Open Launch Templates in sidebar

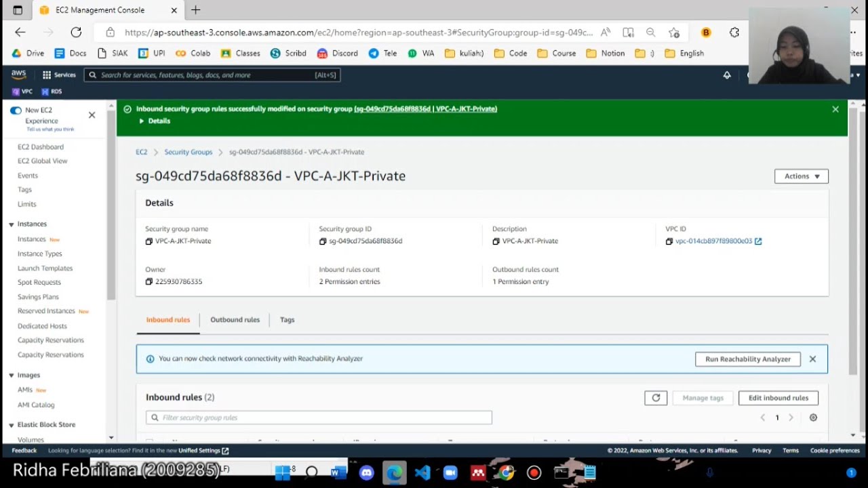(45, 268)
